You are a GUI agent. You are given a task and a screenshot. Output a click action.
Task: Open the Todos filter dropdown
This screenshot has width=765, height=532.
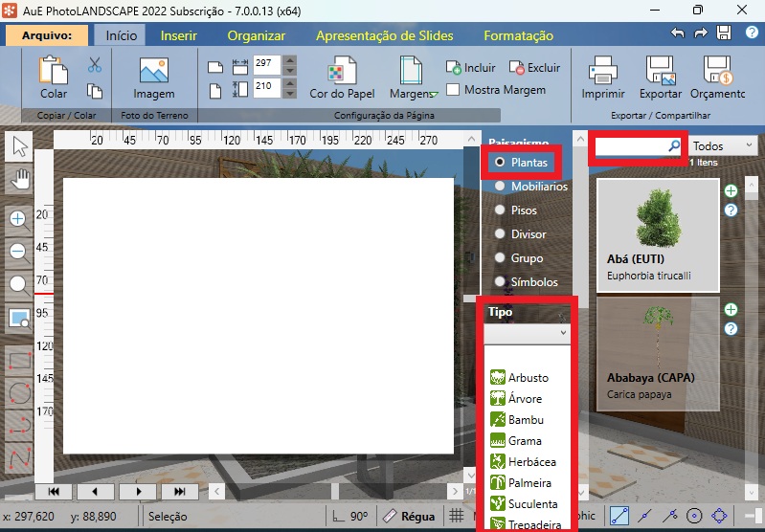(x=723, y=145)
